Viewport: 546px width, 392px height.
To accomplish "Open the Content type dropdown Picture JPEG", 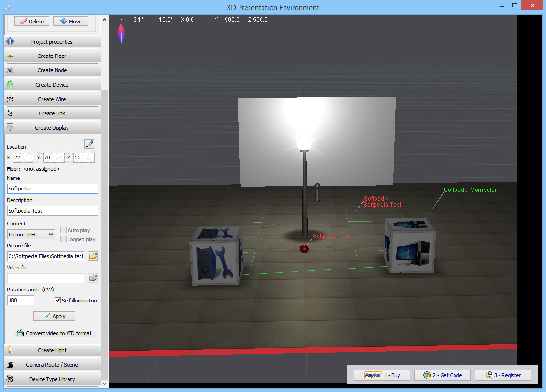I will (x=31, y=235).
